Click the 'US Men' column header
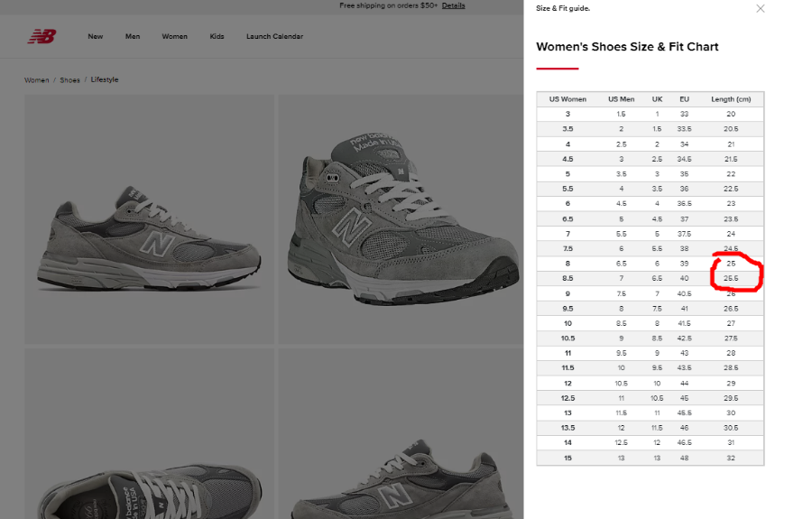Screen dimensions: 812x519 point(621,99)
